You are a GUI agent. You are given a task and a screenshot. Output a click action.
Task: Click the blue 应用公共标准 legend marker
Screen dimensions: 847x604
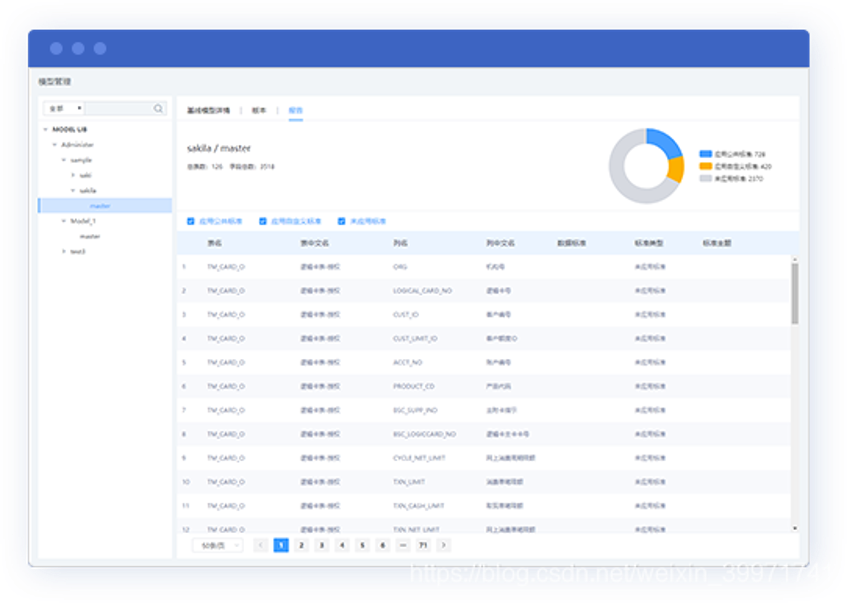click(705, 154)
